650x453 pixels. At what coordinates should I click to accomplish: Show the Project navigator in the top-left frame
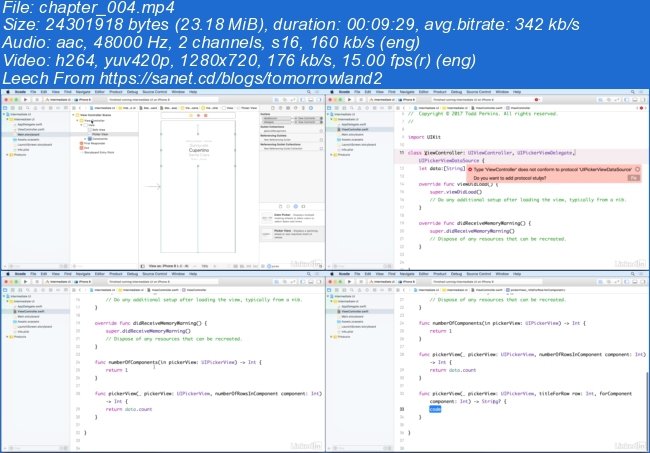tap(5, 108)
